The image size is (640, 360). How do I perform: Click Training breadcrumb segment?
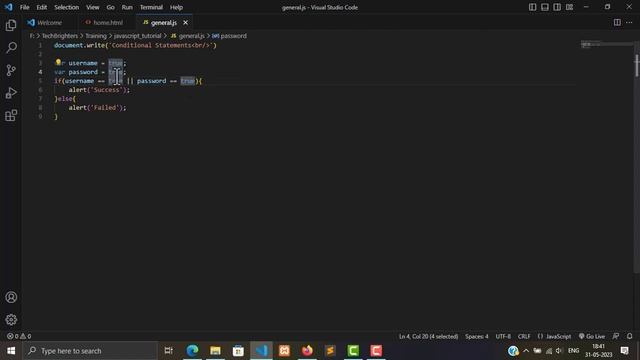(x=96, y=36)
